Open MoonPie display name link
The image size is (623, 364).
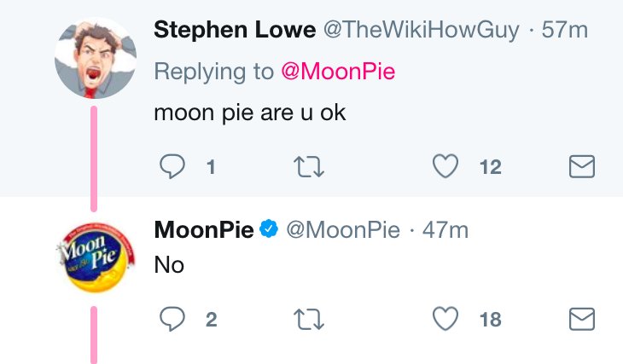click(204, 229)
